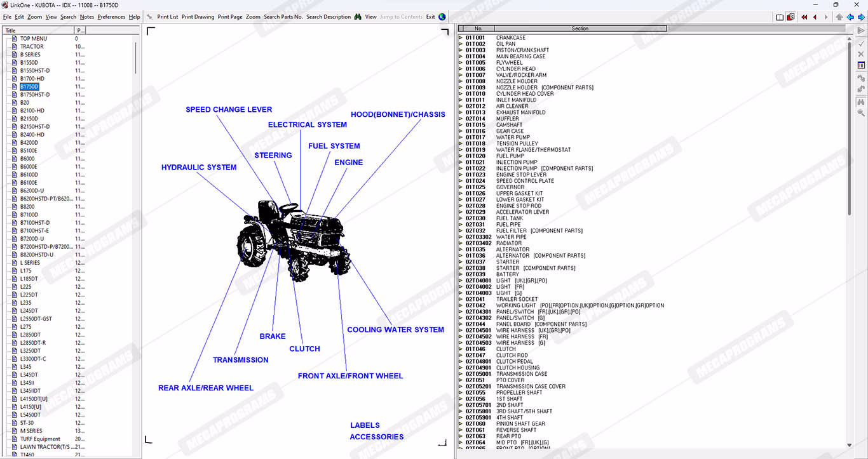Image resolution: width=868 pixels, height=459 pixels.
Task: Go back using the blue left arrow
Action: (x=850, y=17)
